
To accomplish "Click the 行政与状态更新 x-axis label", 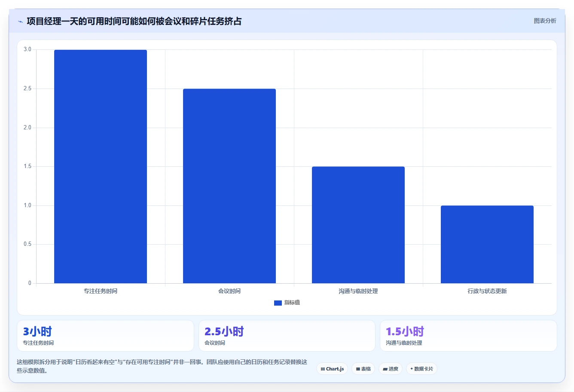I will [487, 291].
